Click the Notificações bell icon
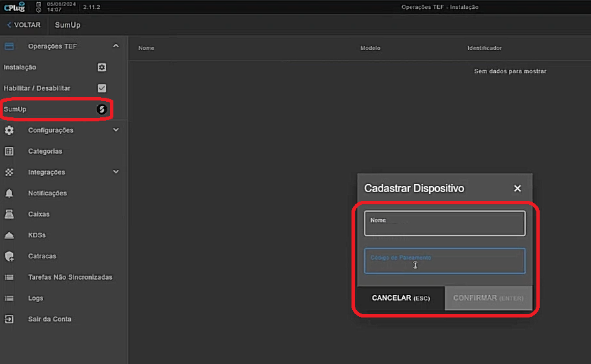 (x=9, y=193)
